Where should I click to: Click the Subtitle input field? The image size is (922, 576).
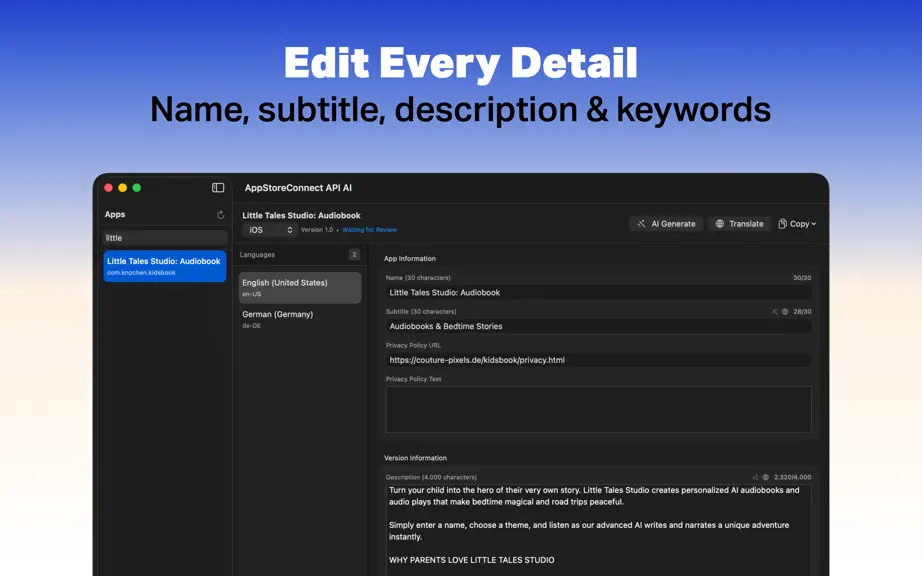click(599, 326)
